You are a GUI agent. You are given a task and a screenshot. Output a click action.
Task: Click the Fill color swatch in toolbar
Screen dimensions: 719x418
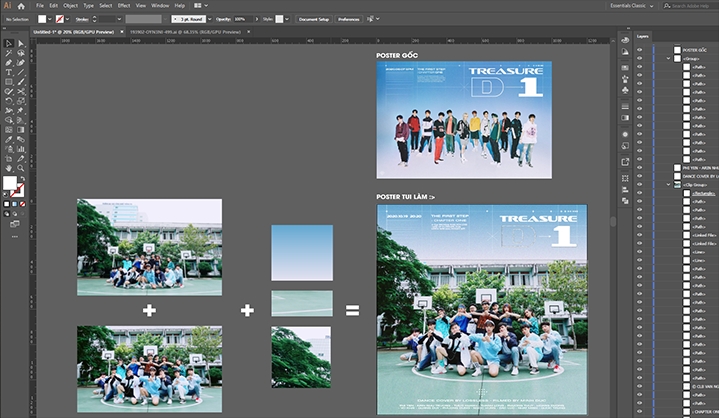(10, 183)
